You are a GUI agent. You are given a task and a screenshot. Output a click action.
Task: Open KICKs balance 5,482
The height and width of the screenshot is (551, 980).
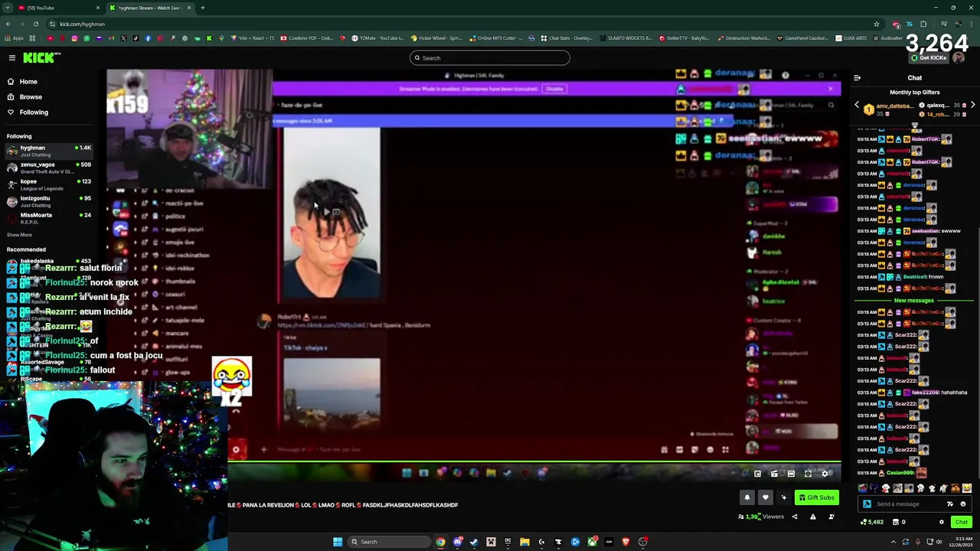pyautogui.click(x=872, y=522)
